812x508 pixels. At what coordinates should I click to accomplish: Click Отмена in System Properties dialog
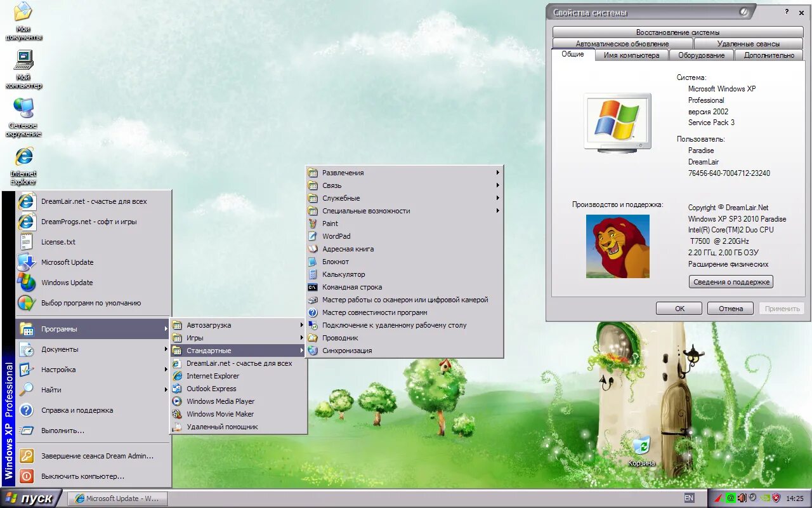click(x=730, y=308)
